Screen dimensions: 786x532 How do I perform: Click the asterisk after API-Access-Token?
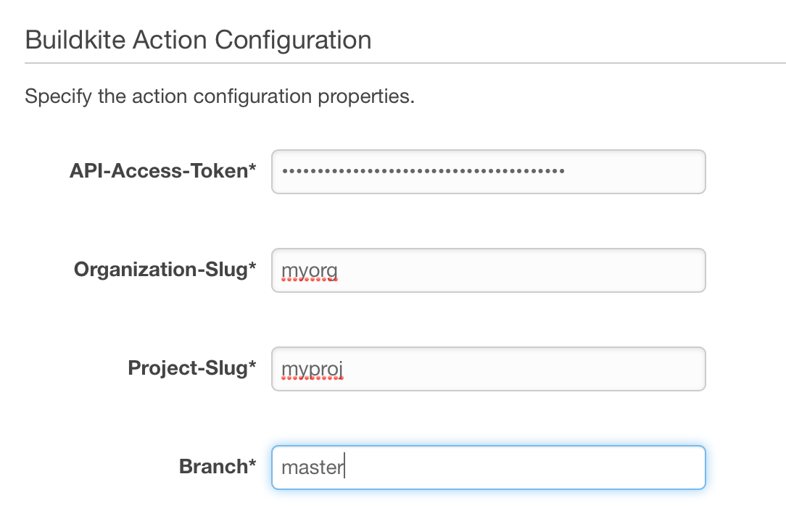(252, 170)
